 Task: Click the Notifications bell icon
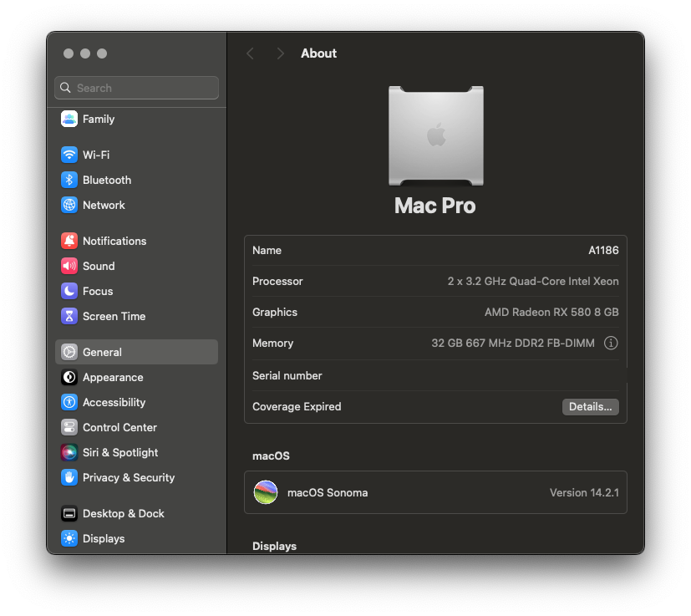[x=69, y=241]
